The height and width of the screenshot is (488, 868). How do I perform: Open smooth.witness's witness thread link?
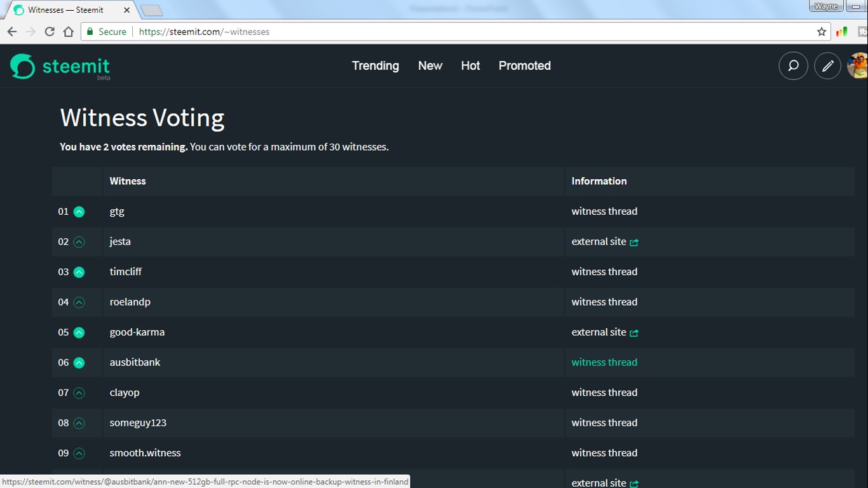click(x=604, y=452)
